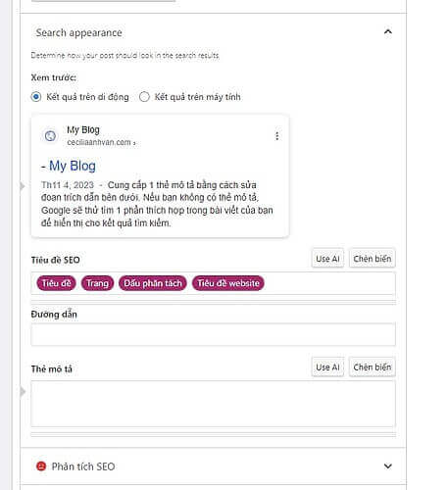Focus the Thẻ mô tả text area
The height and width of the screenshot is (490, 448).
click(x=213, y=404)
